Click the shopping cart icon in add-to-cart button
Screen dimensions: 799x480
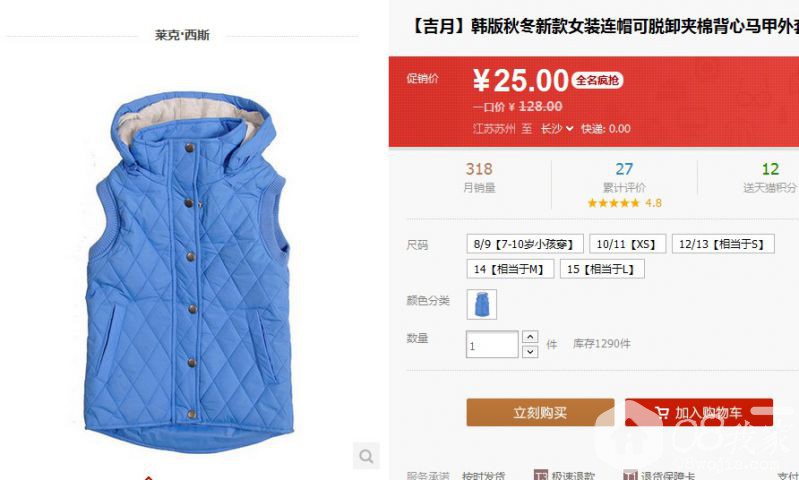click(x=661, y=412)
